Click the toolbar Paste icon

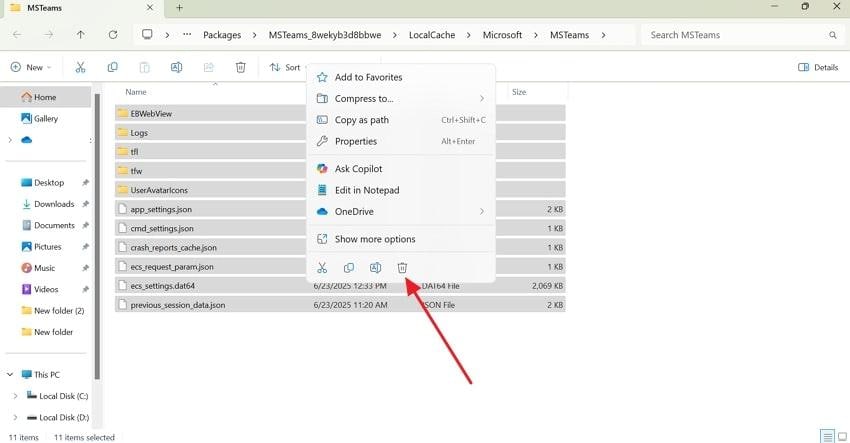(x=144, y=67)
